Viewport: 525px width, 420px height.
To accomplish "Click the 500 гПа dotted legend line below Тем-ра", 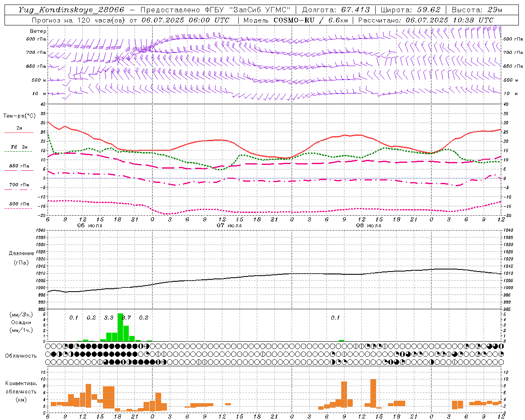I will coord(19,208).
